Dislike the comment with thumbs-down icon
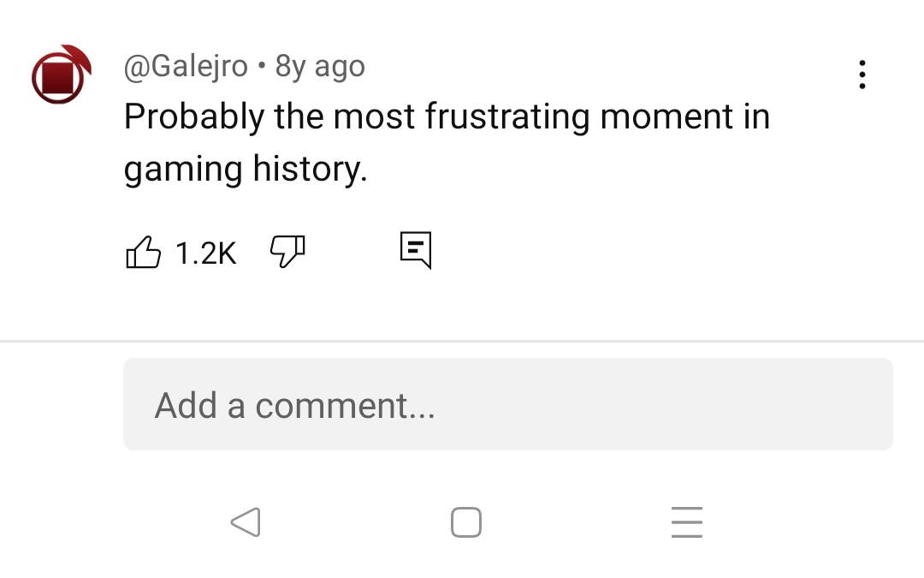Screen dimensions: 924x578 [287, 252]
